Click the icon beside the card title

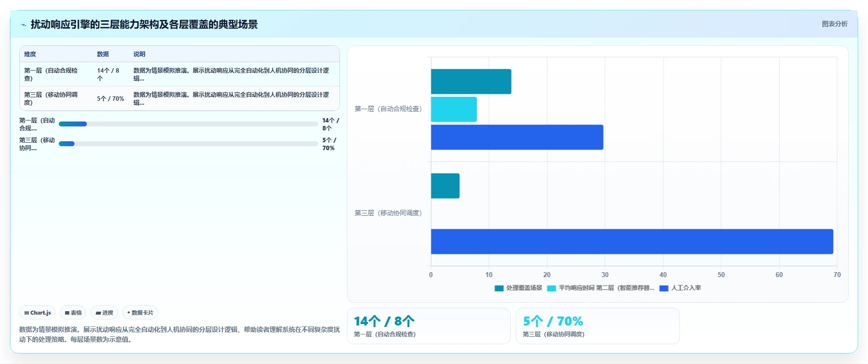click(x=23, y=25)
